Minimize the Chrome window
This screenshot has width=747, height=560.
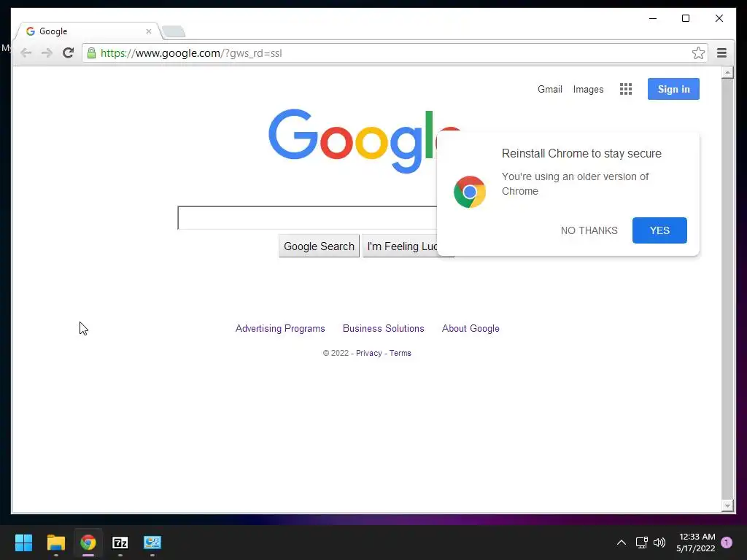coord(653,18)
